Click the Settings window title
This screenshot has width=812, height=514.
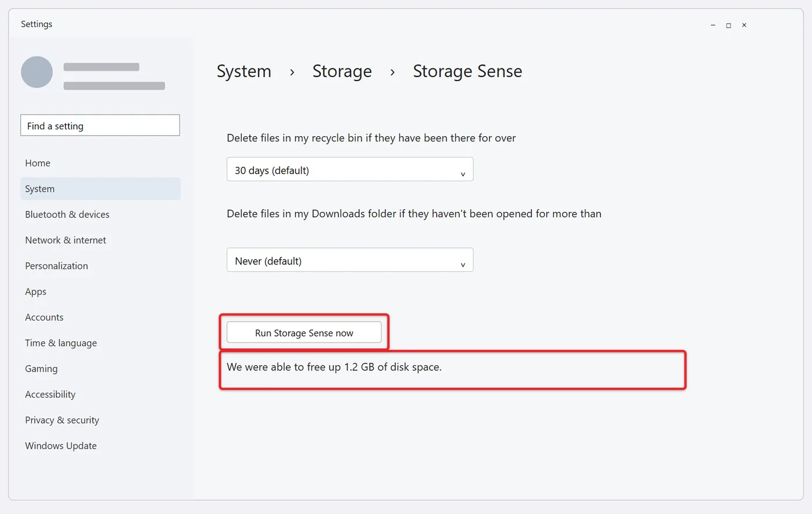(x=37, y=24)
